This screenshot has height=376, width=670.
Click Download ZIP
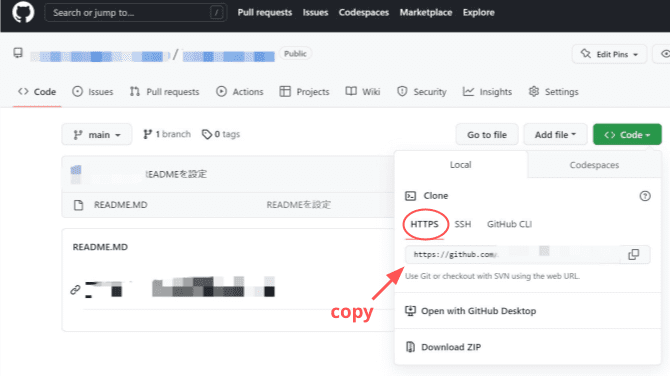[451, 347]
